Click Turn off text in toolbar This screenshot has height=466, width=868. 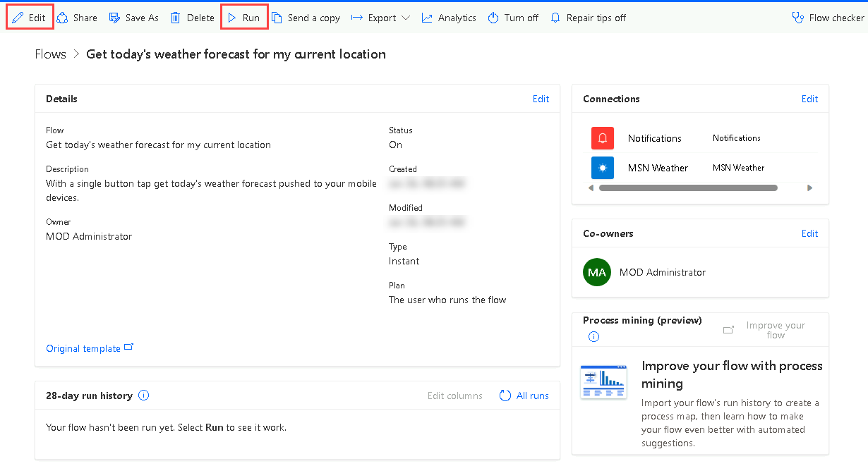522,18
